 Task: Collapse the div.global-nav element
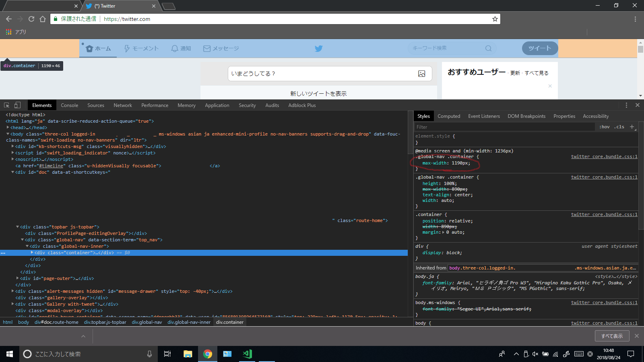click(x=22, y=240)
